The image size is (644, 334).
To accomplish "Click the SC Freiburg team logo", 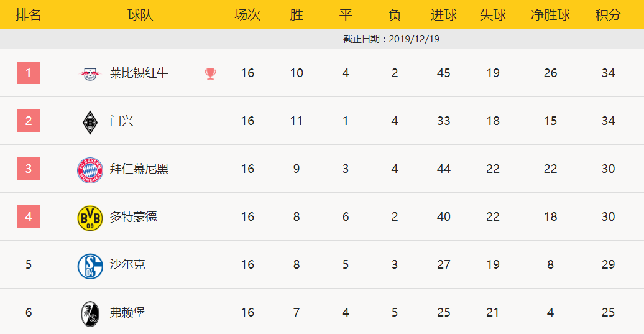I will pos(90,314).
